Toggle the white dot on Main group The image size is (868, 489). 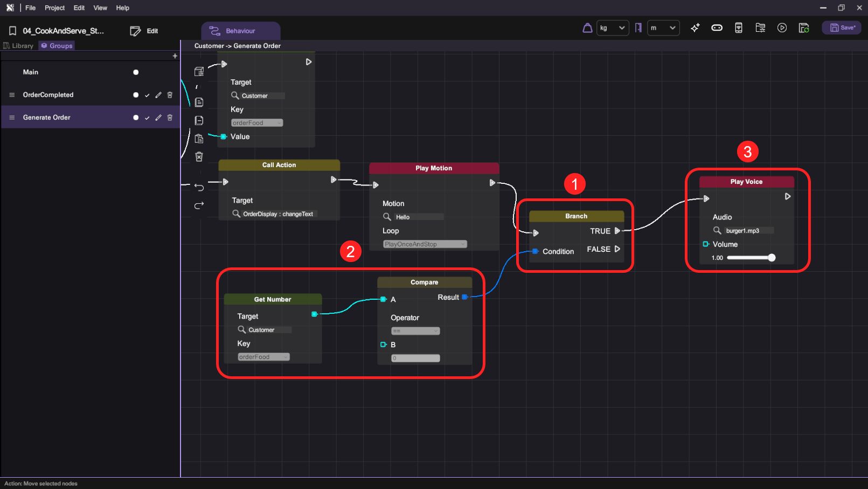tap(136, 72)
